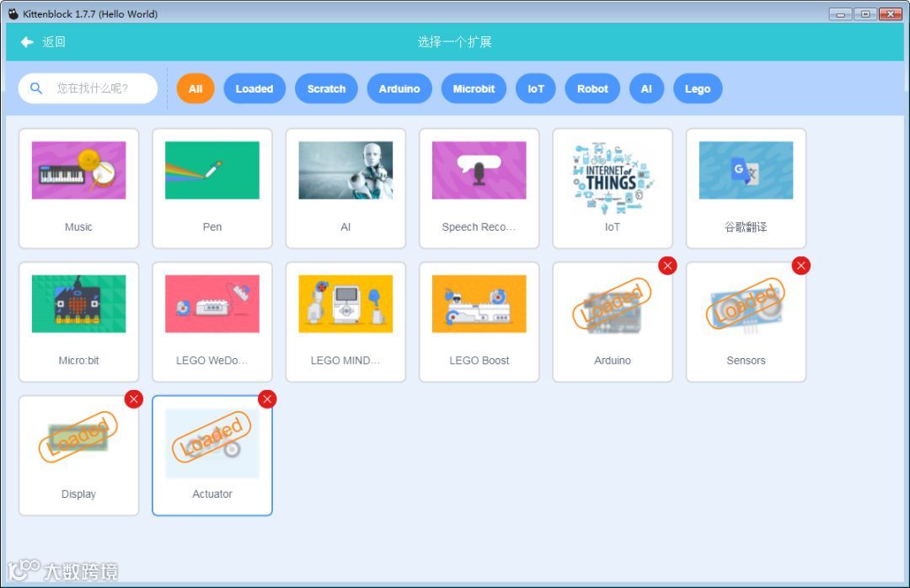Select the LEGO Boost extension card
This screenshot has width=910, height=588.
pyautogui.click(x=479, y=322)
